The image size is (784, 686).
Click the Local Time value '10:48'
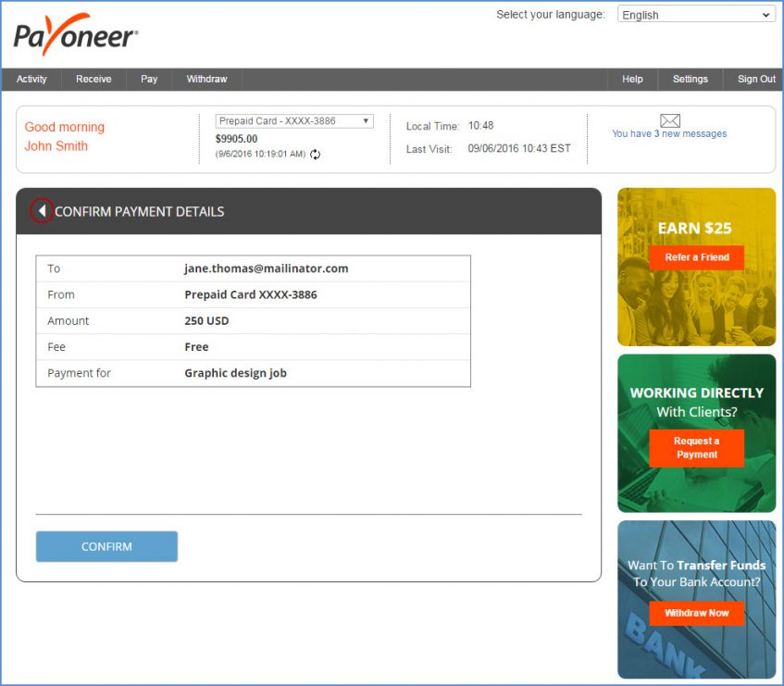pos(480,126)
